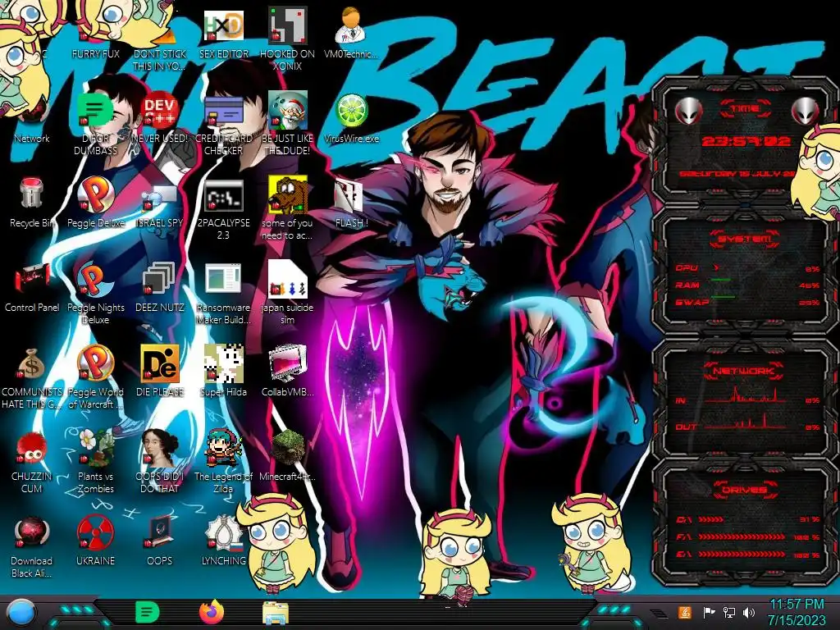Click the DRIVES header on the gadget

click(745, 490)
